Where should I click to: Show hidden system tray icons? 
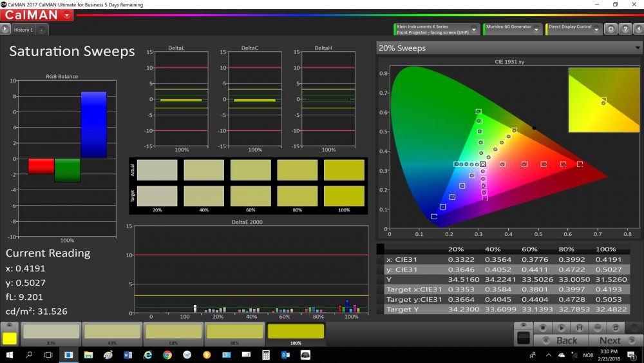(x=549, y=355)
